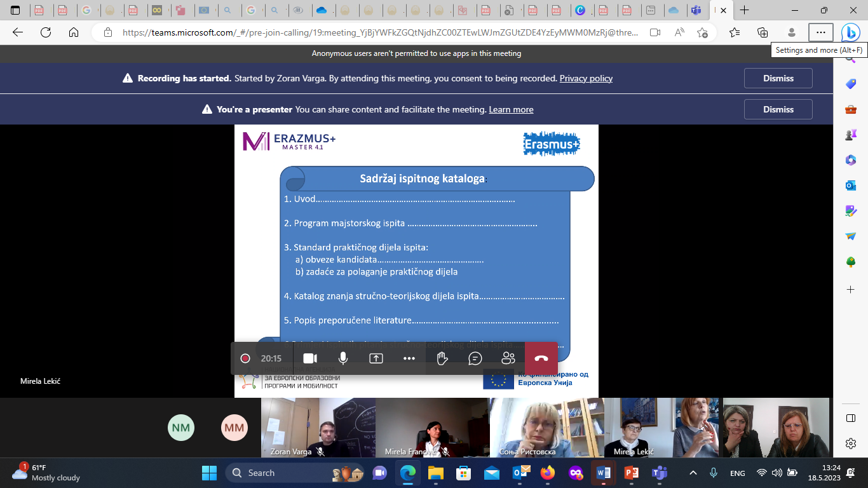
Task: Go to the browser home page
Action: [x=74, y=32]
